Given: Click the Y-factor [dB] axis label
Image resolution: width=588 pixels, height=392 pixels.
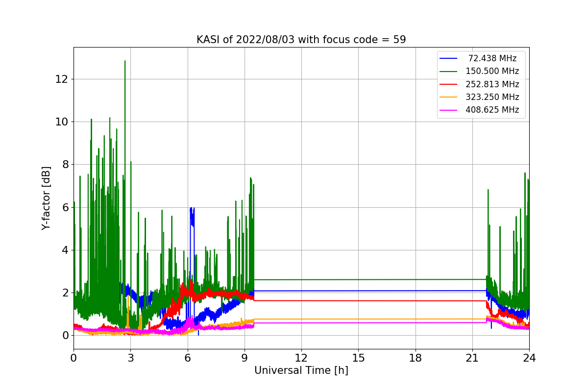Looking at the screenshot, I should click(x=46, y=198).
